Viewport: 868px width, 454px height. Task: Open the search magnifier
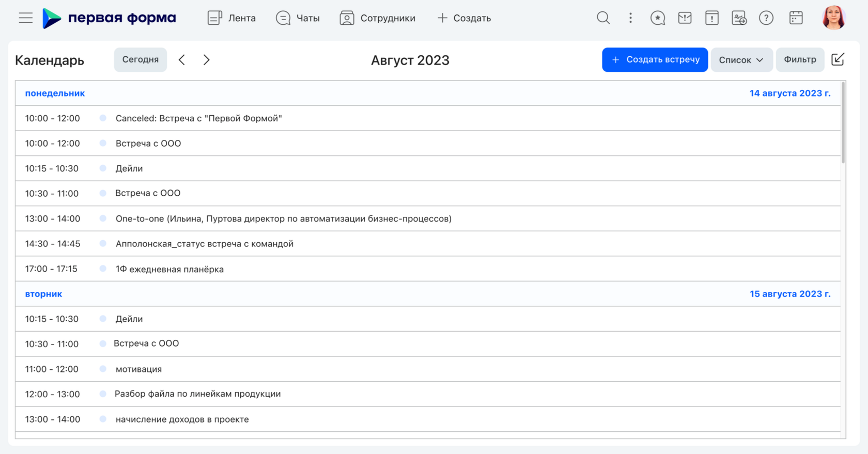pos(603,18)
